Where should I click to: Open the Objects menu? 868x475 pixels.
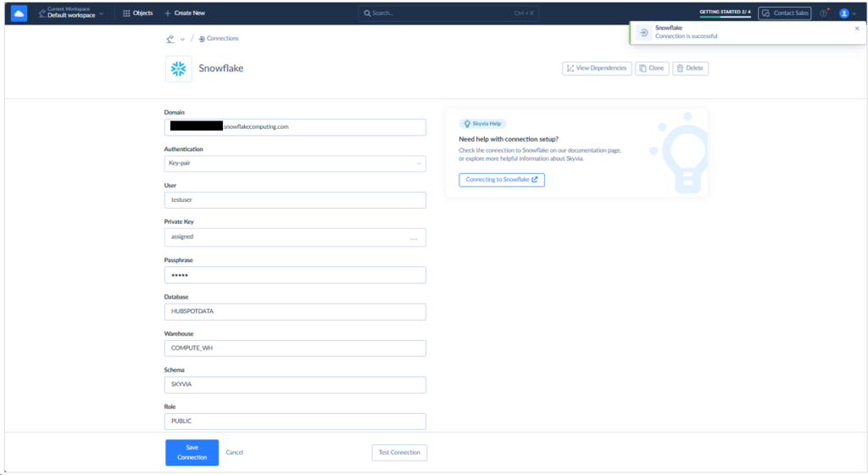click(x=138, y=13)
